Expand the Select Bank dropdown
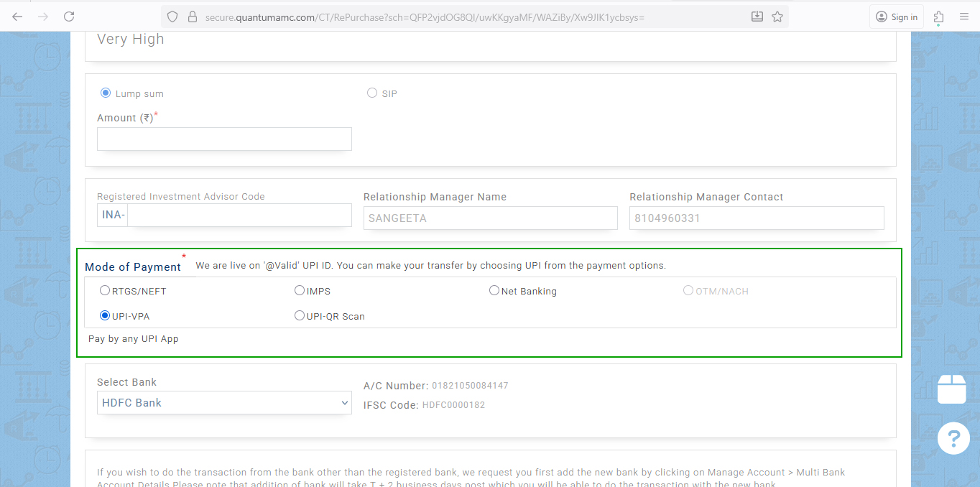Image resolution: width=980 pixels, height=487 pixels. (x=224, y=403)
